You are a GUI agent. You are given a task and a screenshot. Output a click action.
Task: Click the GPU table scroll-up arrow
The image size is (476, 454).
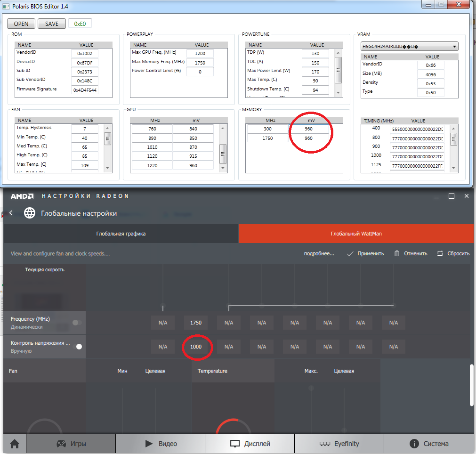(223, 128)
